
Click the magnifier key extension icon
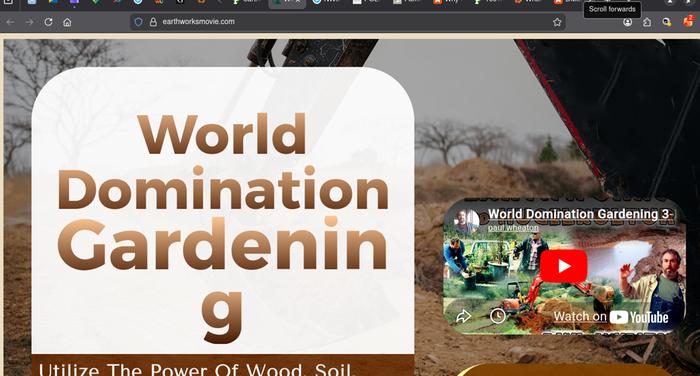(x=667, y=22)
